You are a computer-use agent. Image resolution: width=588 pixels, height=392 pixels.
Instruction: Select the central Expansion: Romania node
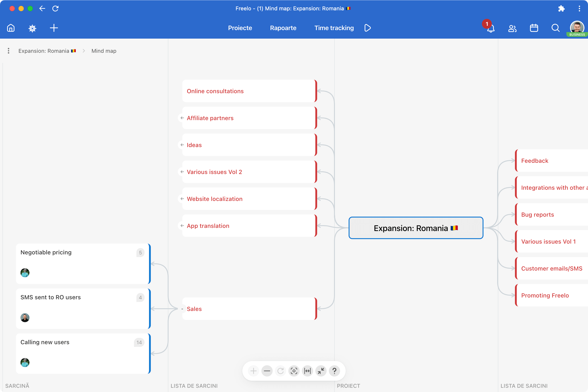(416, 228)
